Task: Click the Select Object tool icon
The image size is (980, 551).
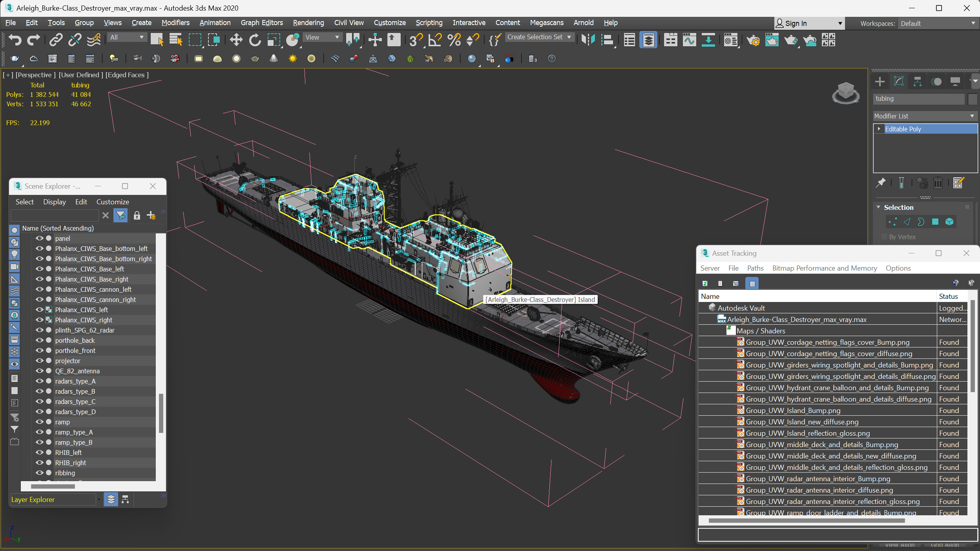Action: click(157, 40)
